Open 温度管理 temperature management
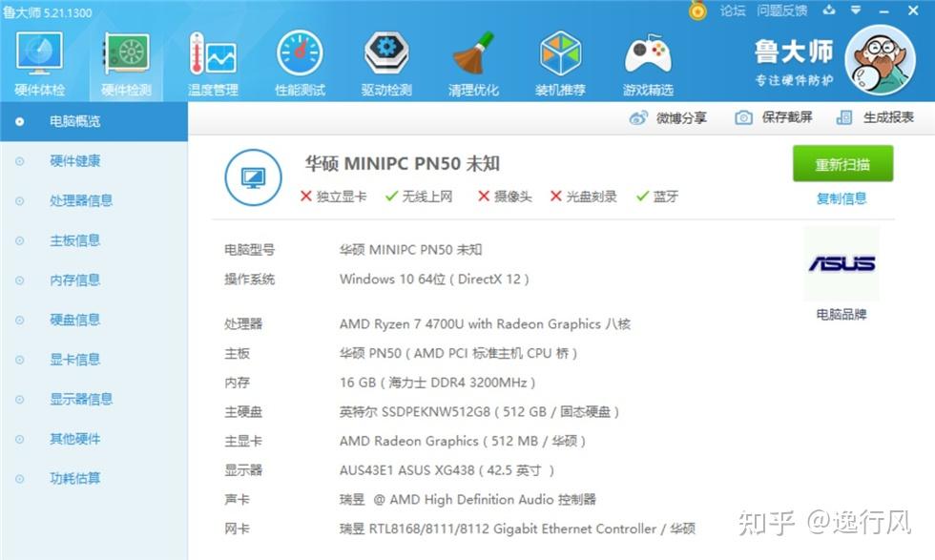 [x=212, y=57]
